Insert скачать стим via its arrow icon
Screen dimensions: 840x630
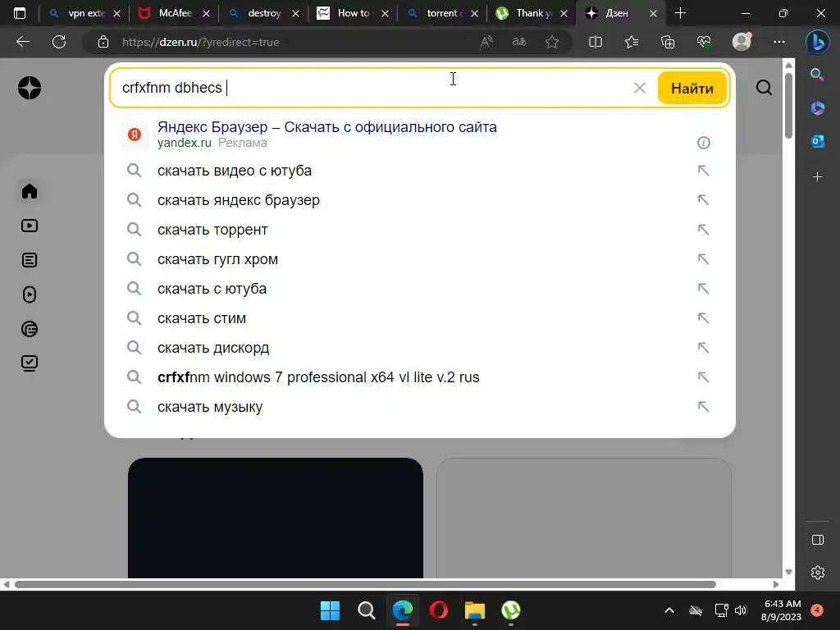tap(703, 318)
